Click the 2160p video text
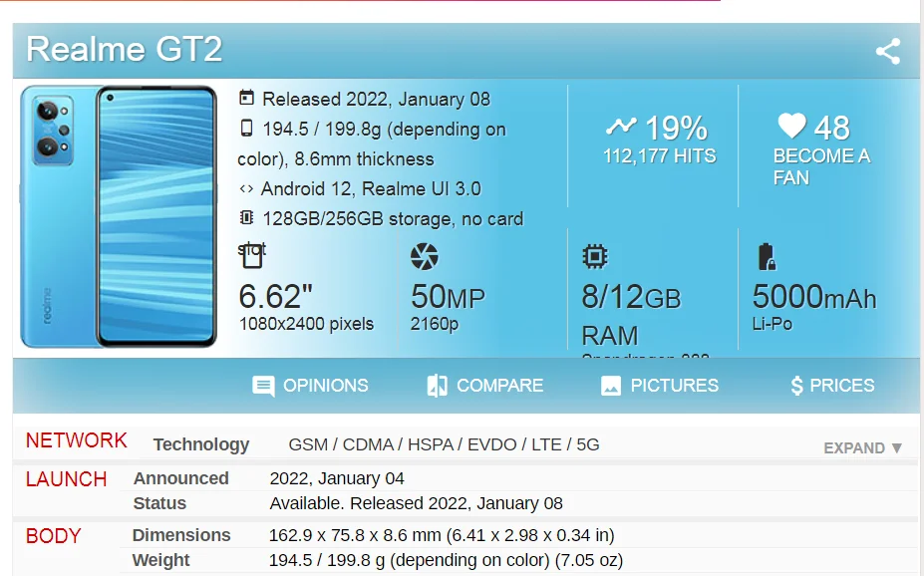This screenshot has height=576, width=924. tap(435, 324)
